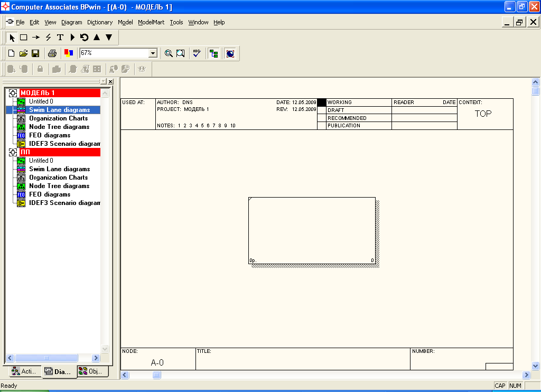Select the Text tool
Viewport: 541px width, 392px height.
pyautogui.click(x=60, y=38)
